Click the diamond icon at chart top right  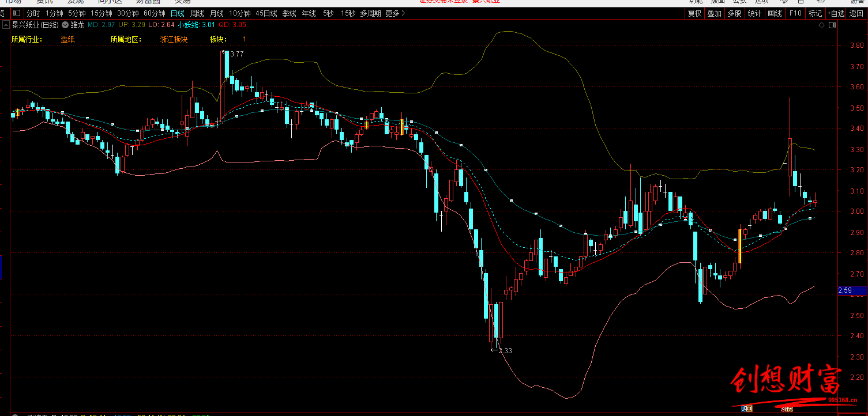click(821, 25)
